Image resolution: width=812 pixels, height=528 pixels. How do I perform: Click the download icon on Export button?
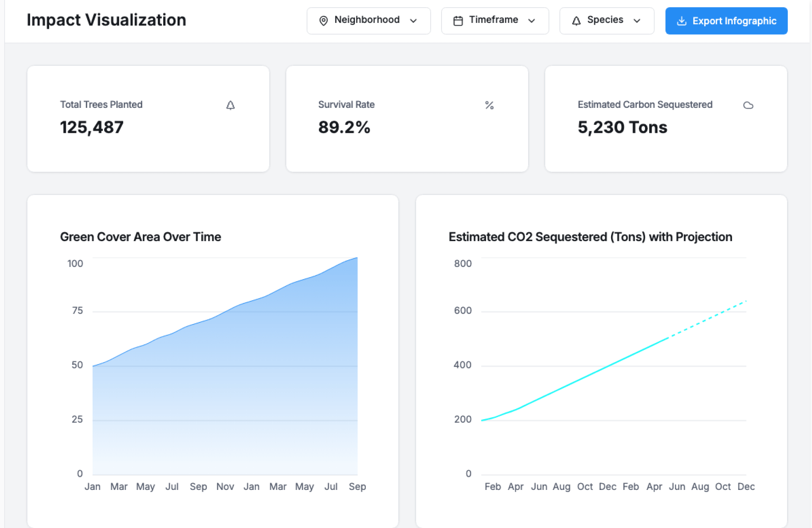click(681, 21)
